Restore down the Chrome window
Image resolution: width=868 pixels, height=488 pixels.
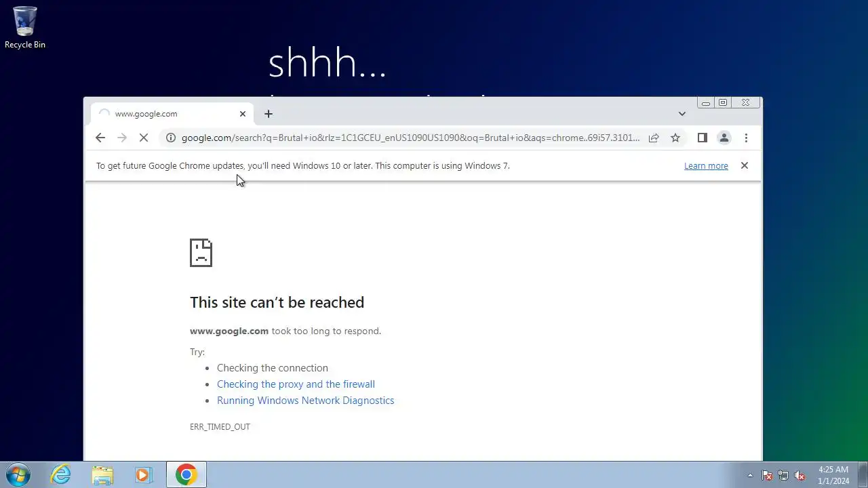(x=723, y=103)
